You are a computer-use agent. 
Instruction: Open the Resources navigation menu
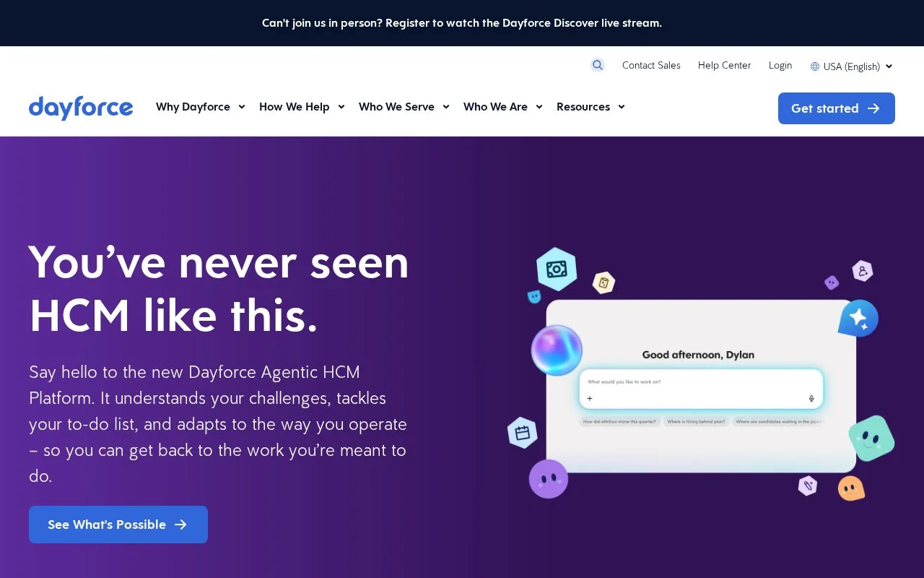[590, 107]
